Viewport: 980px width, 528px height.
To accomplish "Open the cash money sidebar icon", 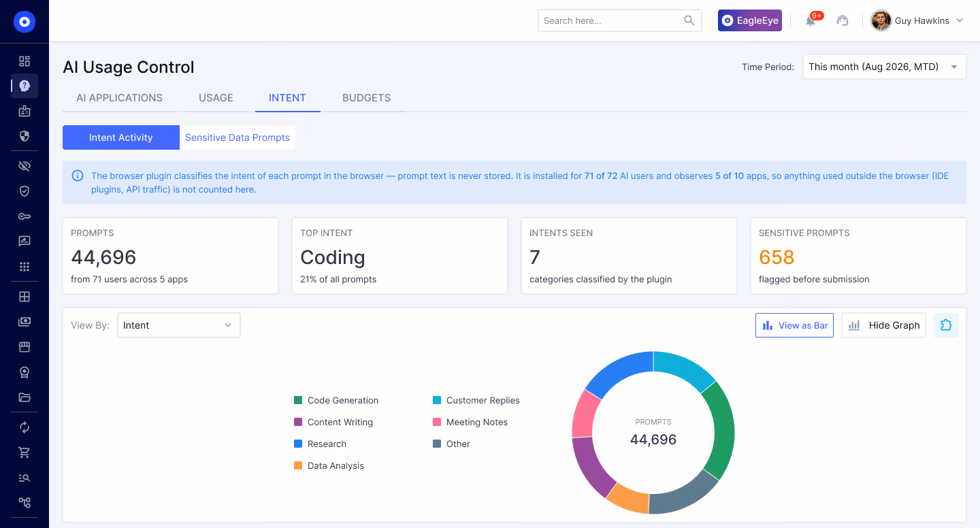I will tap(24, 322).
